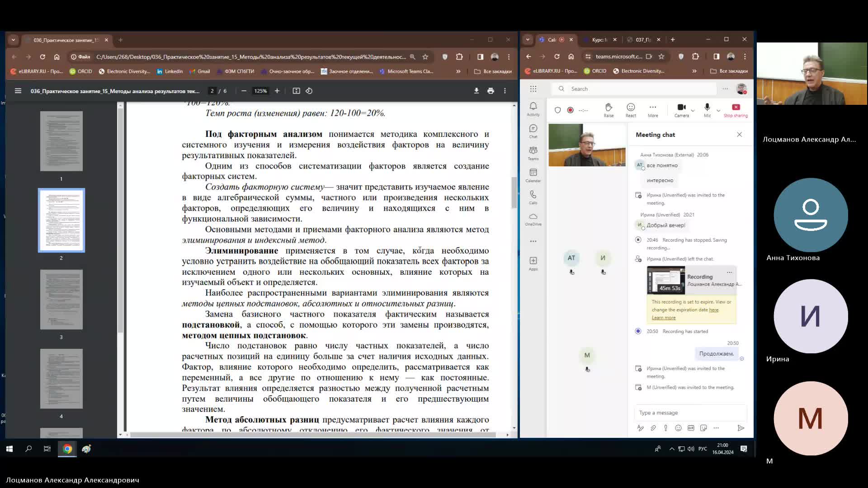Screen dimensions: 868x488
Task: Open React emoji menu in meeting
Action: [631, 110]
